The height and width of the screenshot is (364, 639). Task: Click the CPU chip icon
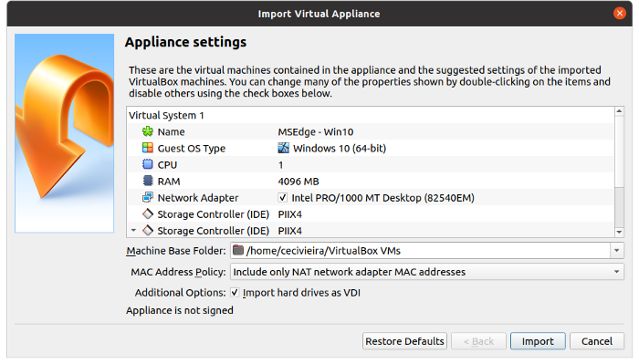[148, 164]
